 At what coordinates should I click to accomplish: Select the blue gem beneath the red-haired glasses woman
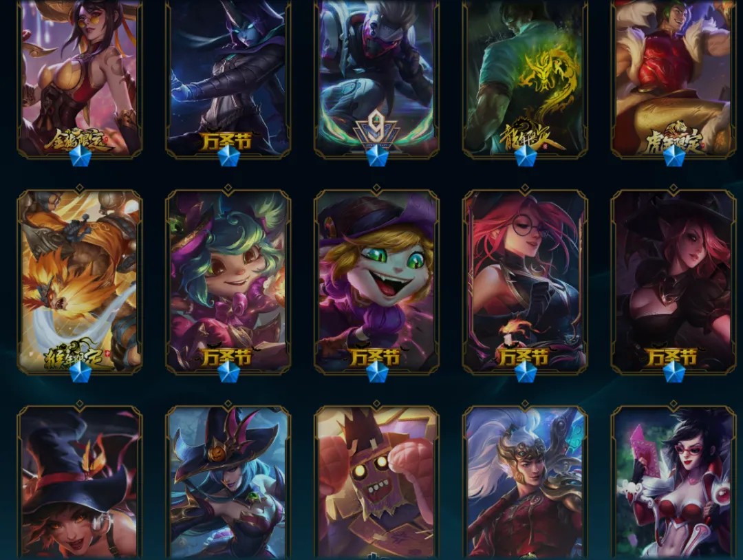click(525, 372)
